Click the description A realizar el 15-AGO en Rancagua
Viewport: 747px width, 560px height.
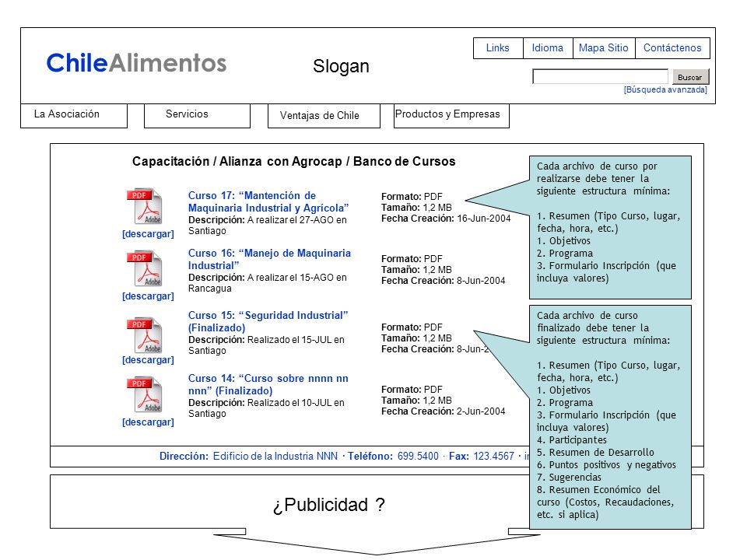[267, 283]
